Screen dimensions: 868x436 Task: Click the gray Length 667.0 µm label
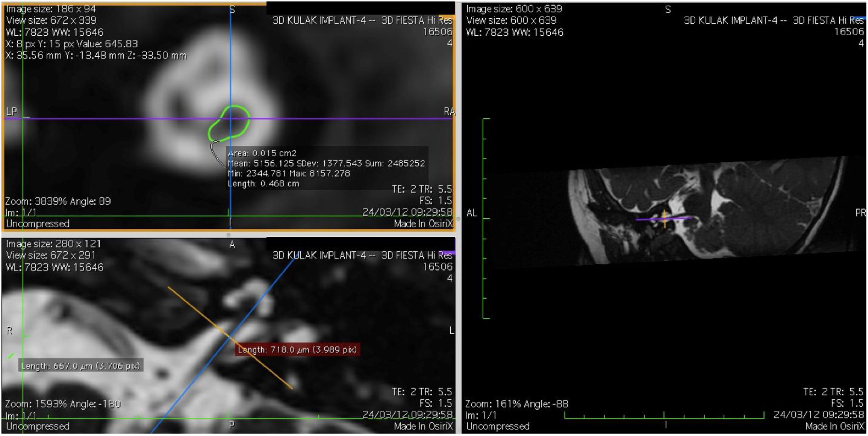click(x=81, y=366)
